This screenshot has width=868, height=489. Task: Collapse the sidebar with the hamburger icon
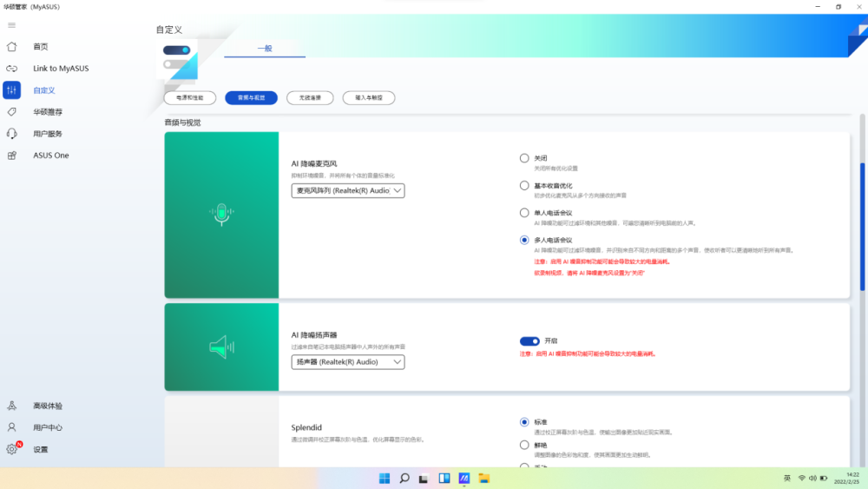(11, 25)
